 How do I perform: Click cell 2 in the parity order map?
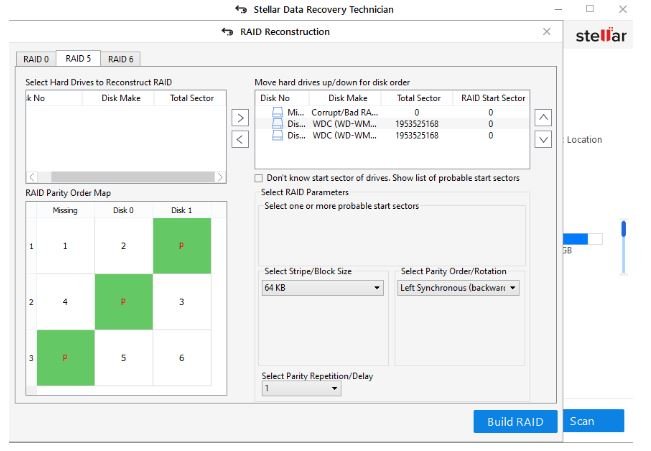pos(123,246)
